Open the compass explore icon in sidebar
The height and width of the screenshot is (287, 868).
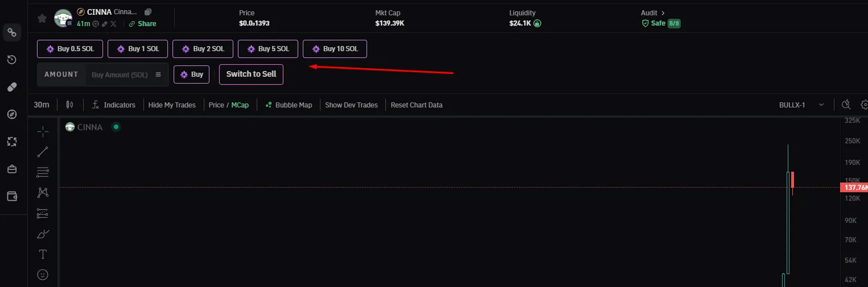[12, 114]
